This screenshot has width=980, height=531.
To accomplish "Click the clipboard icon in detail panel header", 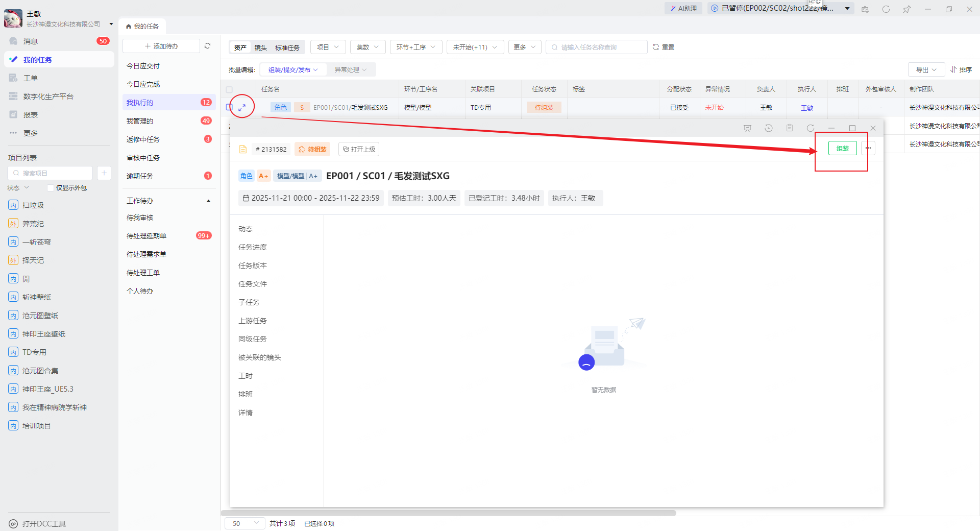I will tap(789, 128).
